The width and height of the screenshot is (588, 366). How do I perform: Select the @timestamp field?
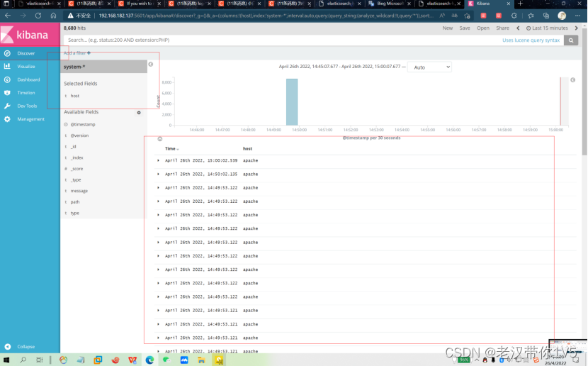click(x=83, y=124)
